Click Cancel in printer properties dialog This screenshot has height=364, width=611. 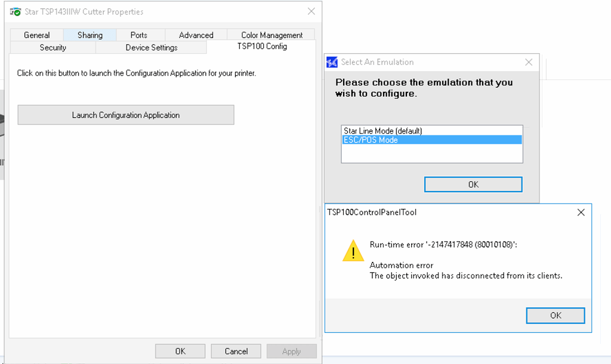coord(236,351)
